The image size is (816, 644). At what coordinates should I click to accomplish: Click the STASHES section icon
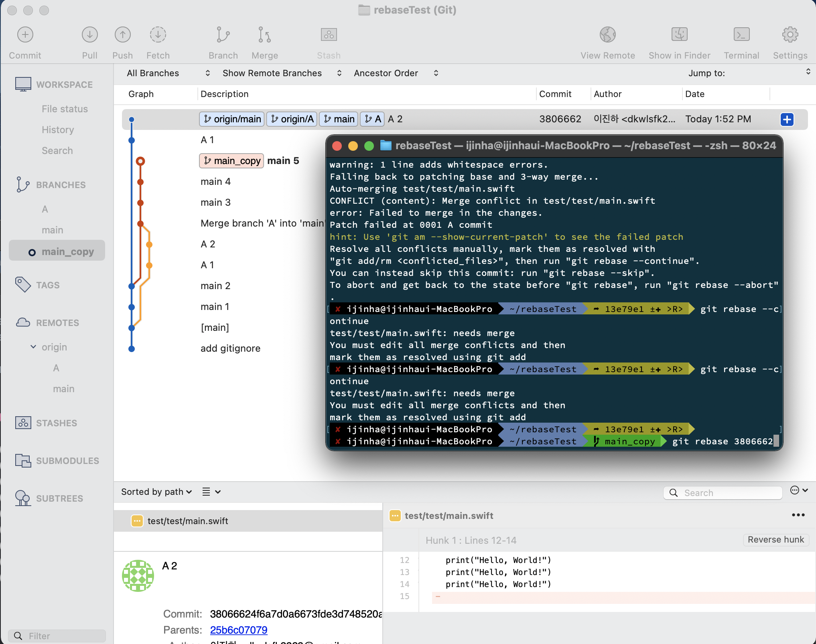click(23, 423)
